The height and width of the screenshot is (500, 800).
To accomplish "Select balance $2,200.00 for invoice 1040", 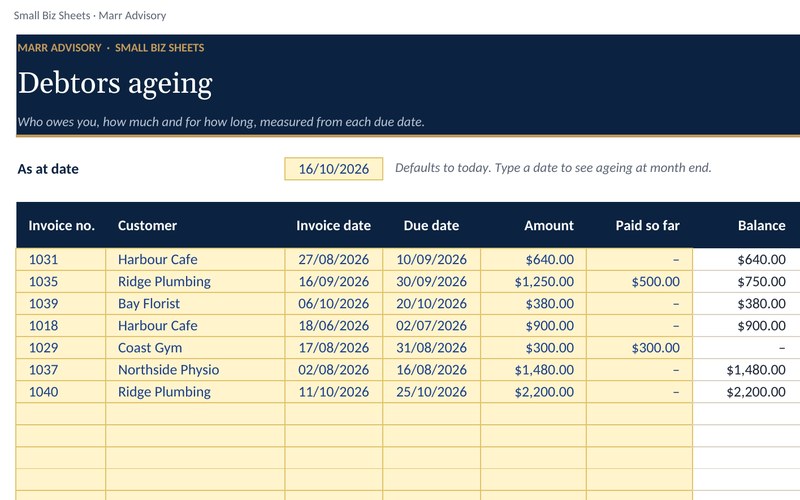I will tap(746, 391).
